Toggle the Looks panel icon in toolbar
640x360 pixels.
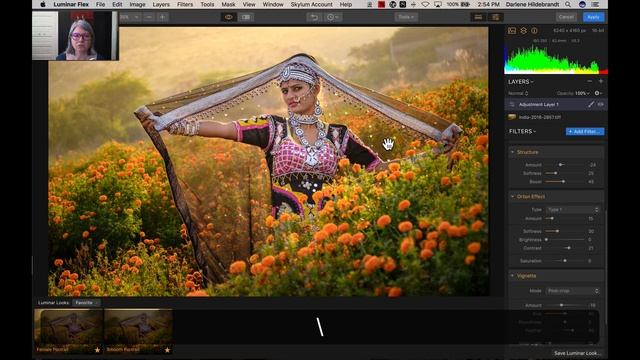coord(478,17)
